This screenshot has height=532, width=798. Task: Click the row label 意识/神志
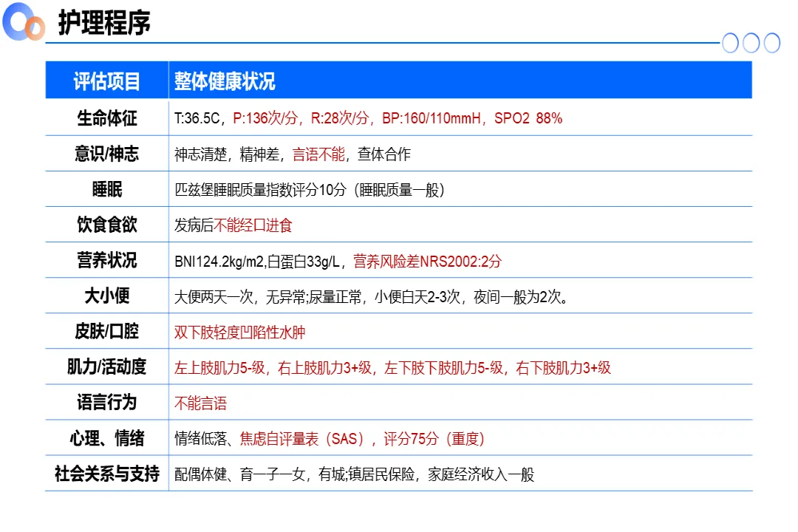click(107, 154)
